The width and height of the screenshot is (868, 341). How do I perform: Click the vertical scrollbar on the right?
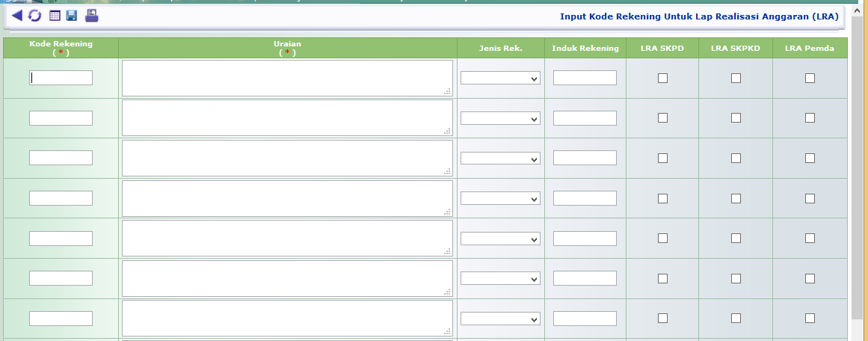tap(858, 187)
